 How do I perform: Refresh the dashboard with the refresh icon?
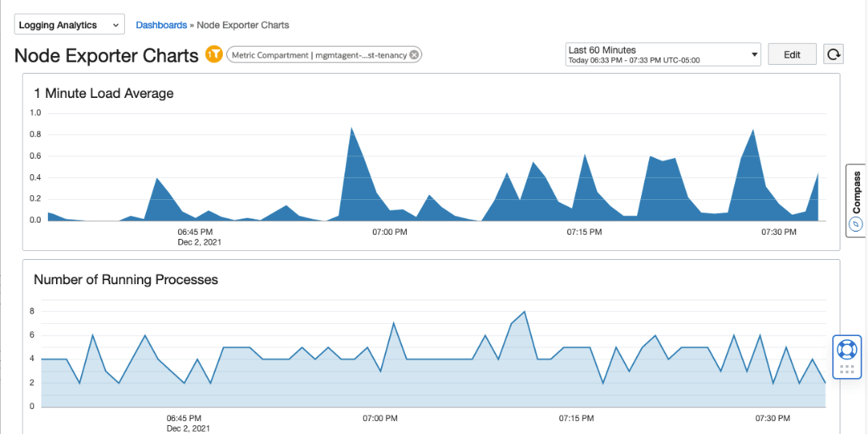pos(833,54)
